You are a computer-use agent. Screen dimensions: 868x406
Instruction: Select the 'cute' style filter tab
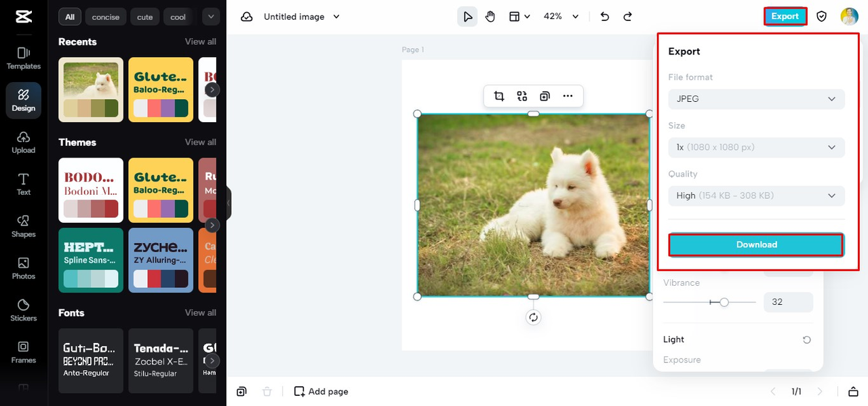(145, 17)
